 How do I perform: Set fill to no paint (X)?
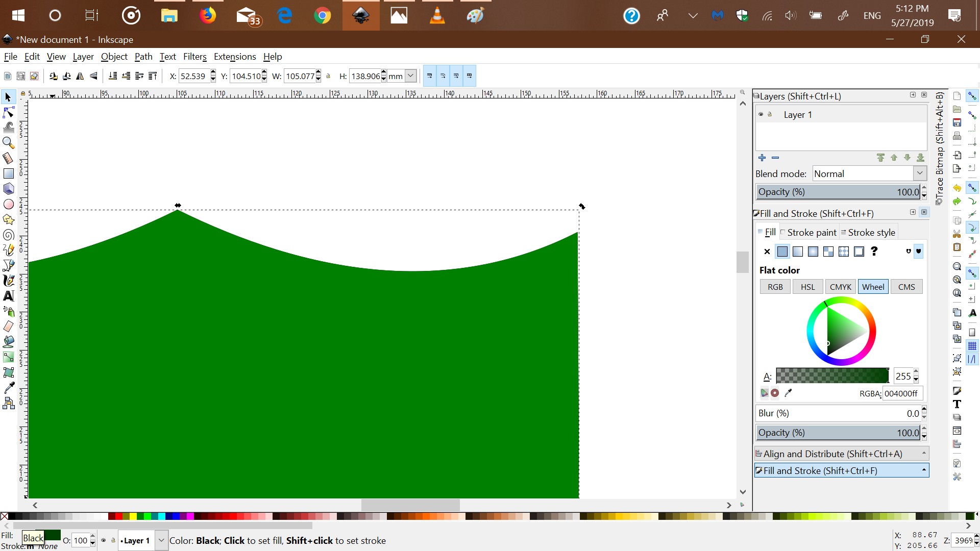click(767, 251)
